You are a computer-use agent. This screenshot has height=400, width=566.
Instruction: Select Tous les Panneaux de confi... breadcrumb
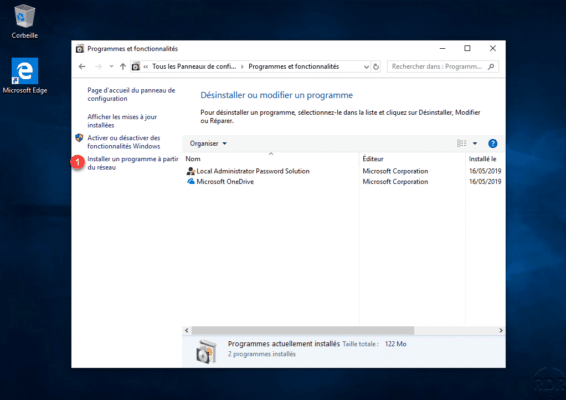coord(194,66)
